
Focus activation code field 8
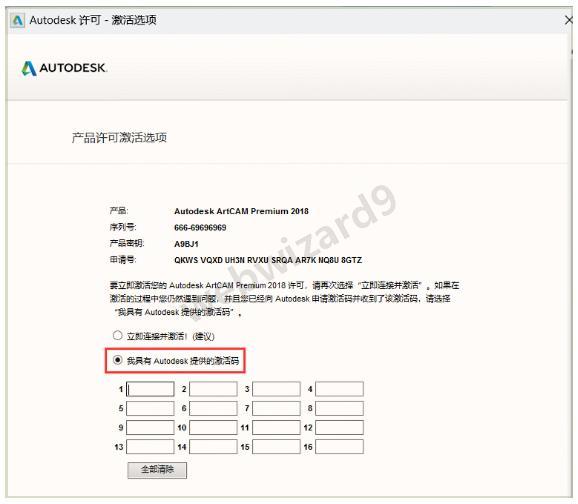[340, 408]
